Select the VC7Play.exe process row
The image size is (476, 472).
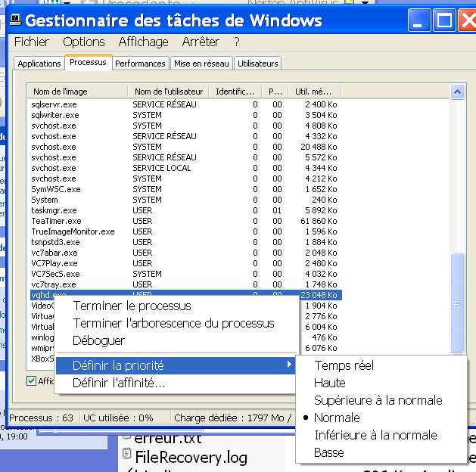pyautogui.click(x=186, y=263)
